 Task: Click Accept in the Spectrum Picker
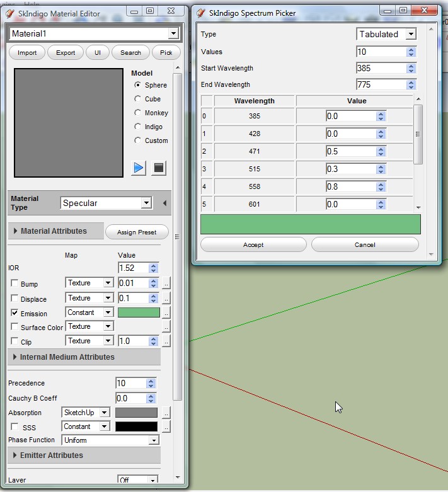(253, 245)
